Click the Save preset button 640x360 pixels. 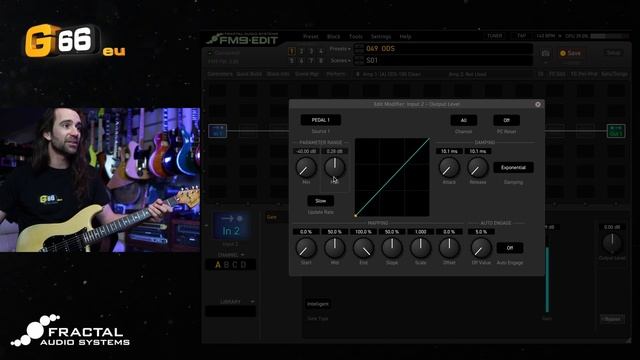(571, 53)
